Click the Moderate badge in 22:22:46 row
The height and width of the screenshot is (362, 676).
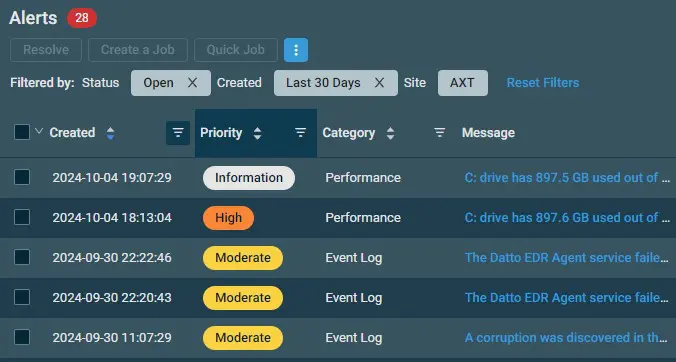click(x=243, y=258)
